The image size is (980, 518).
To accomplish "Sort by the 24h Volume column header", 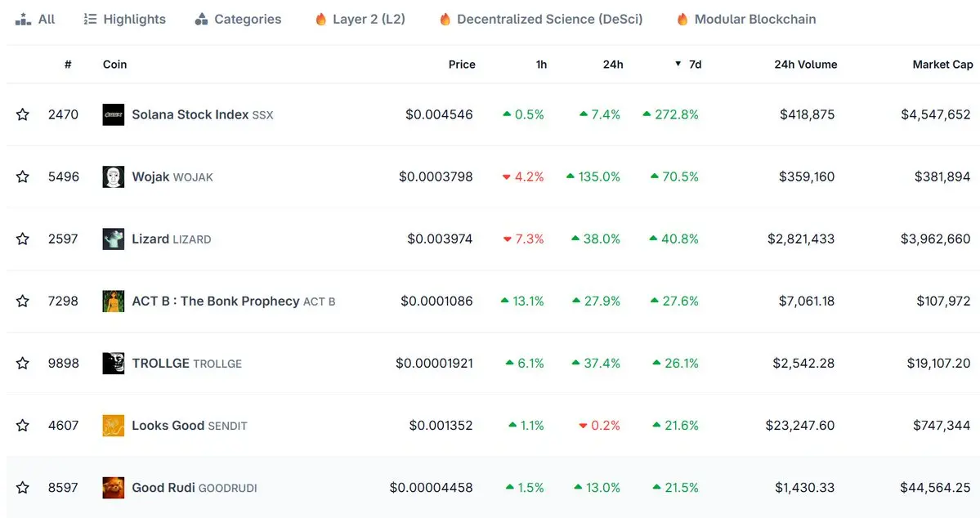I will 806,65.
